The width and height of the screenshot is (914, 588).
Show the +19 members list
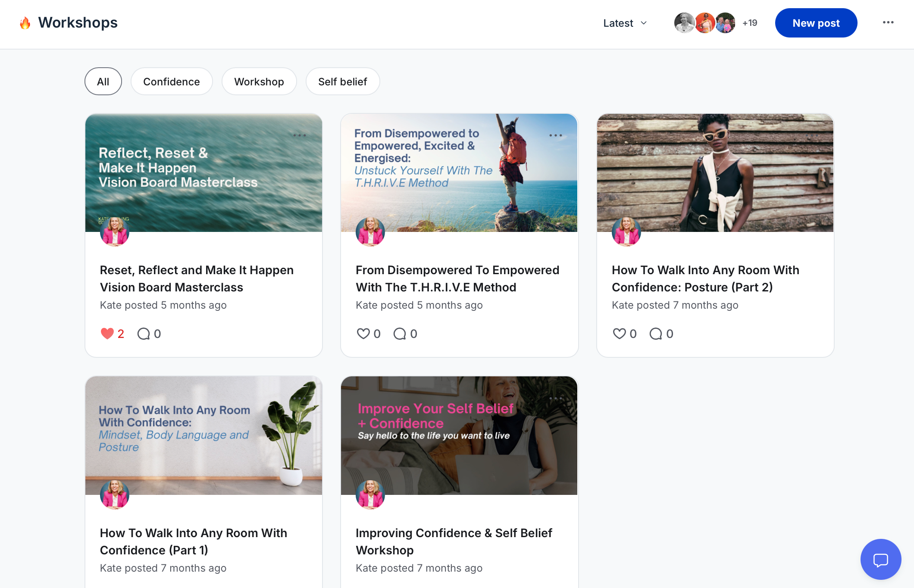coord(750,23)
